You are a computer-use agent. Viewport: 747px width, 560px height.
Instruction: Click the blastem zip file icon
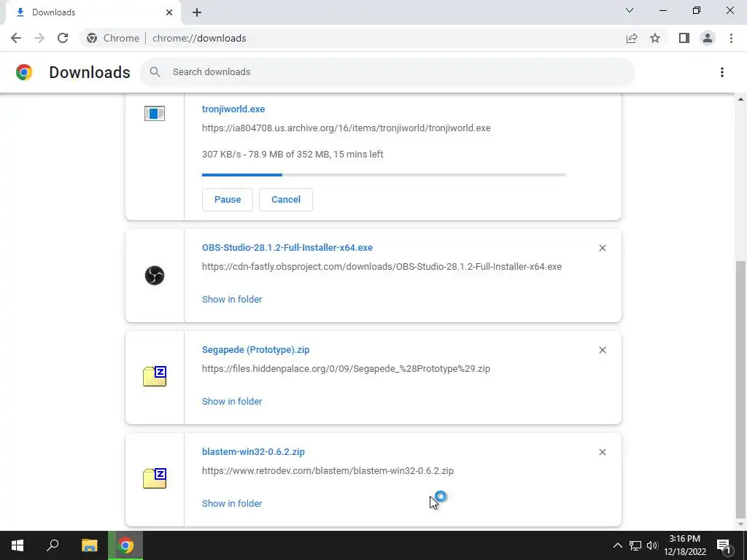155,478
